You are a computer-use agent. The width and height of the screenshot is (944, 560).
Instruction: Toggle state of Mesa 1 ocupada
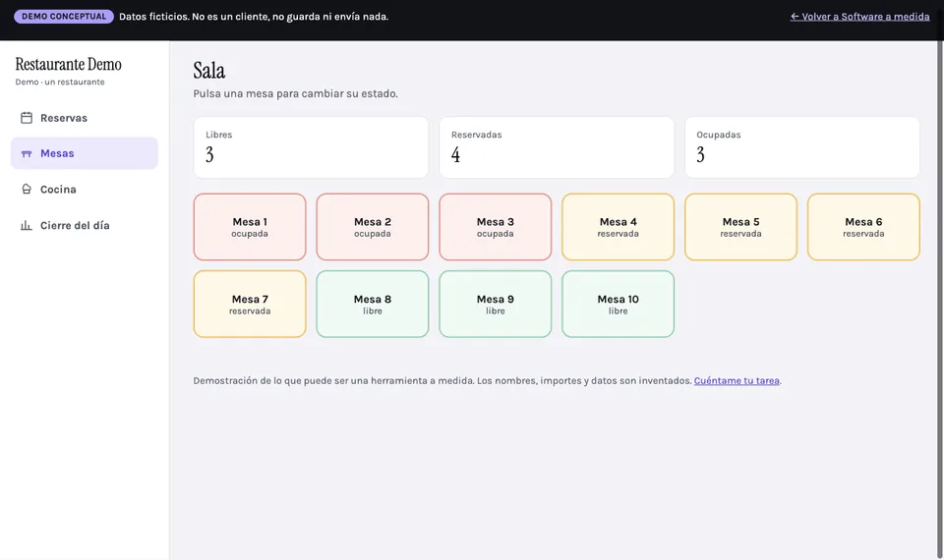coord(250,227)
